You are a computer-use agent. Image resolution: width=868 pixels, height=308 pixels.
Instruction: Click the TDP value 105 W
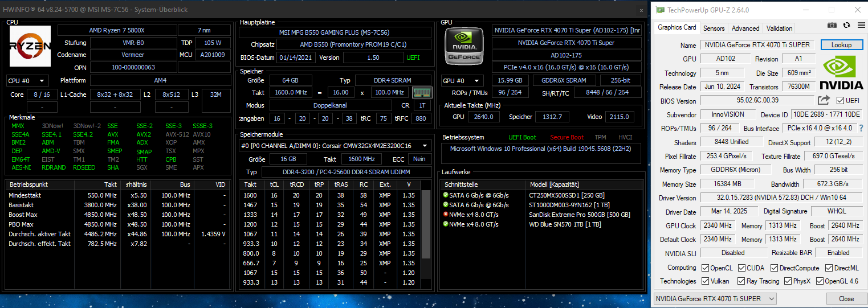point(213,43)
